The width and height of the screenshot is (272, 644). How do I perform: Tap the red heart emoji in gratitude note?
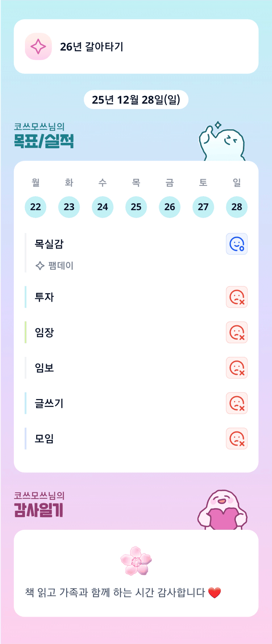[214, 593]
